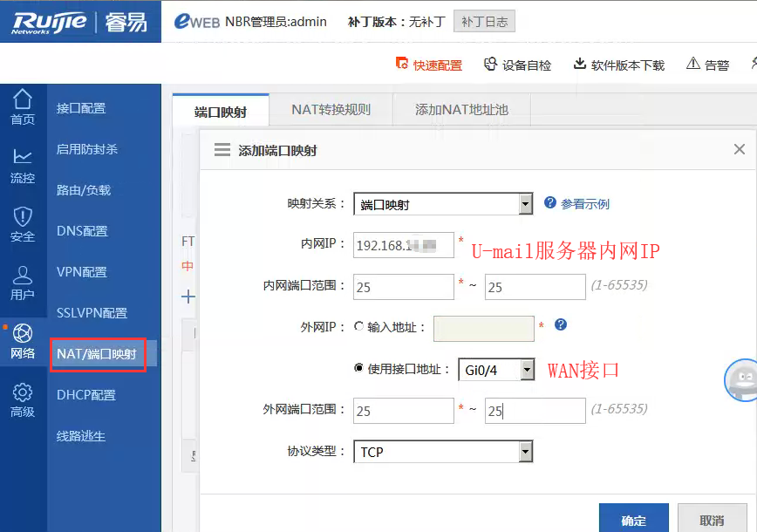This screenshot has height=532, width=757.
Task: Open DHCP配置 in the network submenu
Action: point(86,394)
